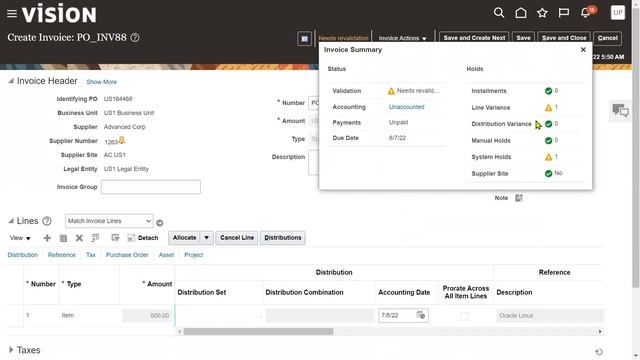The width and height of the screenshot is (640, 360).
Task: Detach the lines table
Action: click(142, 238)
